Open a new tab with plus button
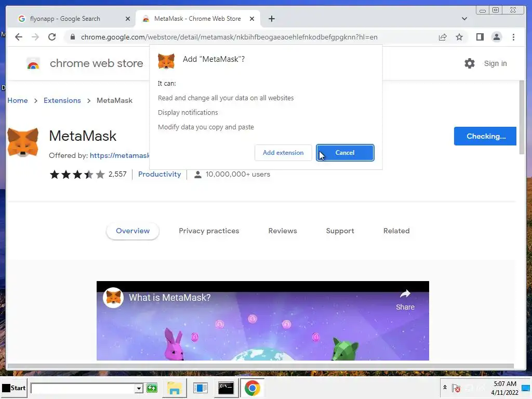 [x=272, y=19]
